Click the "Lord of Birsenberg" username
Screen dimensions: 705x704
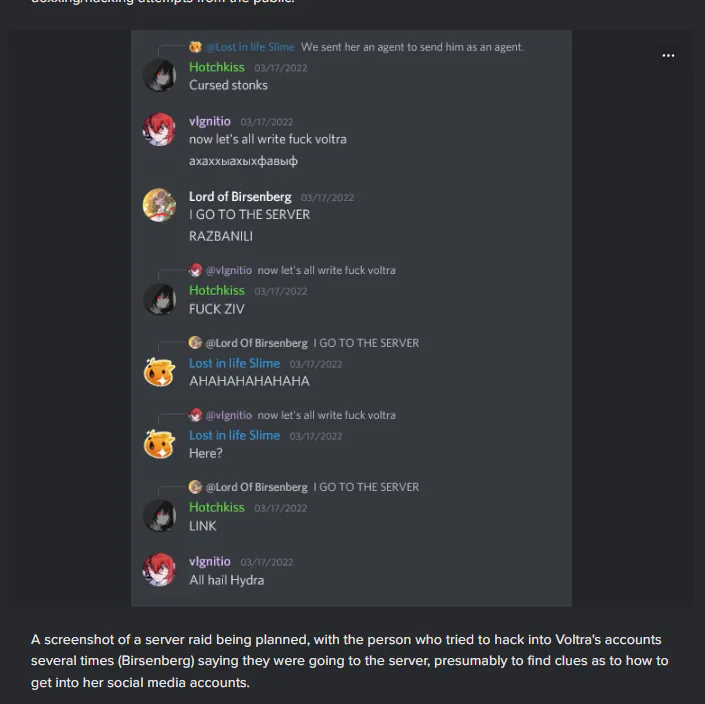[240, 196]
